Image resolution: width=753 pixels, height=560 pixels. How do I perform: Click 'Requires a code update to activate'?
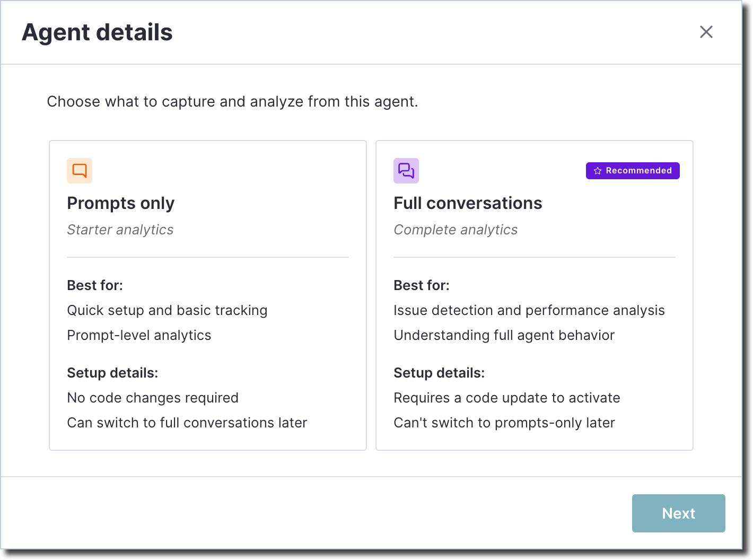click(507, 398)
